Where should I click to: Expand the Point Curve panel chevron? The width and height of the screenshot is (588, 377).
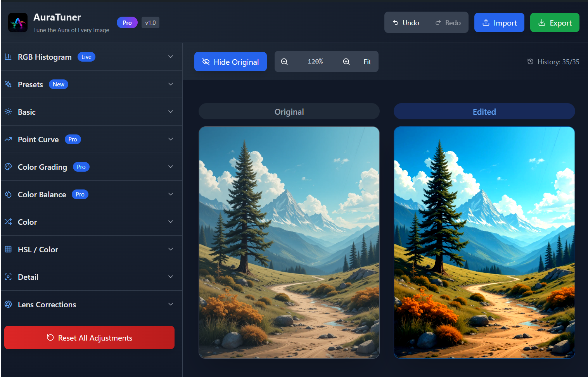click(171, 139)
